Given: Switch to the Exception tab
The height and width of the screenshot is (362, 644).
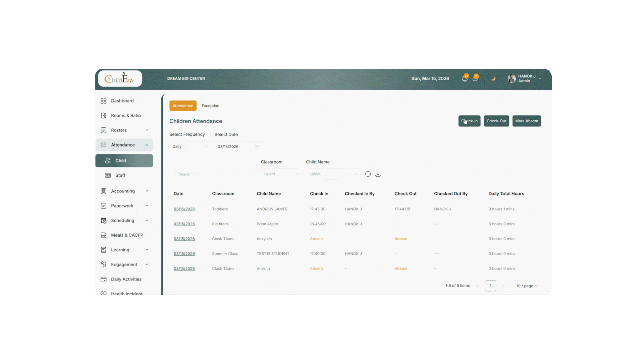Looking at the screenshot, I should pyautogui.click(x=210, y=106).
